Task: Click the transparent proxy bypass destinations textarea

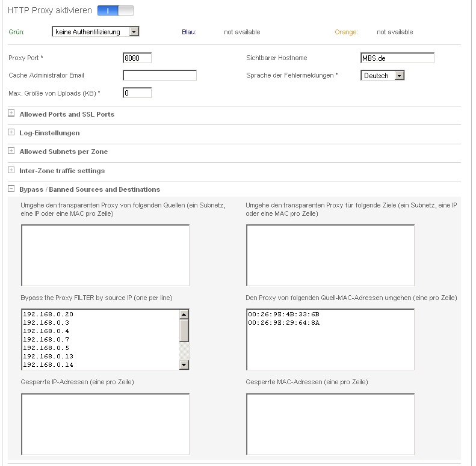Action: (x=330, y=255)
